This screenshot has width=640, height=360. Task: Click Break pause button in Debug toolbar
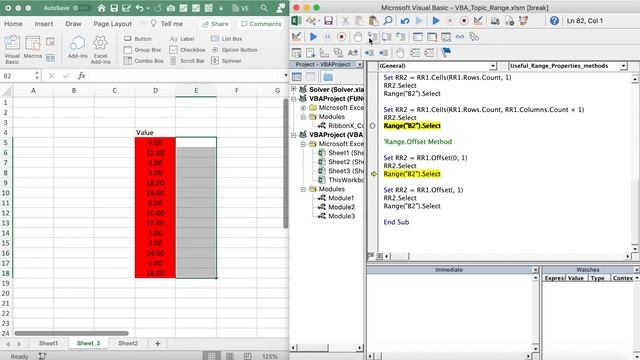coord(327,37)
